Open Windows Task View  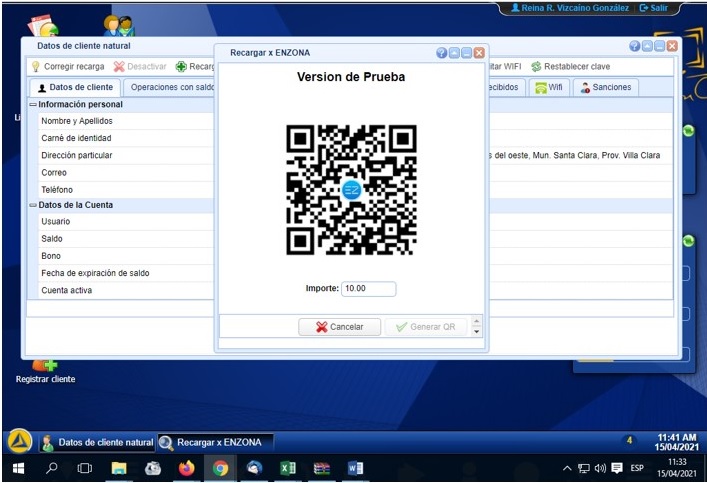[85, 469]
